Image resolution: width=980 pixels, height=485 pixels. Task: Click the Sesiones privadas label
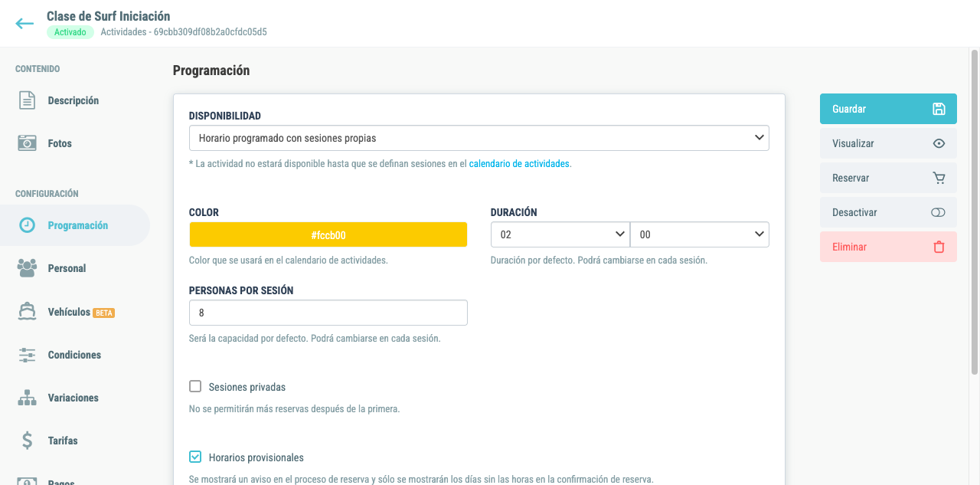click(247, 387)
